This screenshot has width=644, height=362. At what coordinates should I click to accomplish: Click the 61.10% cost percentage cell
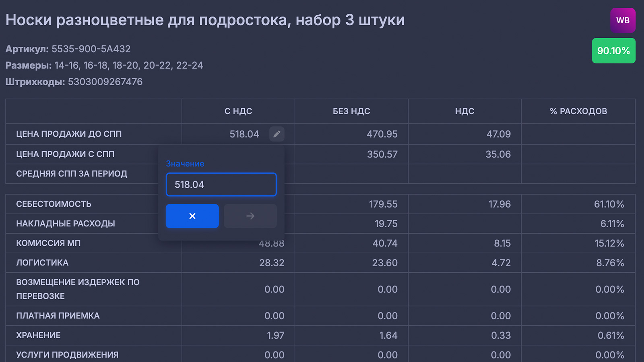click(x=609, y=204)
